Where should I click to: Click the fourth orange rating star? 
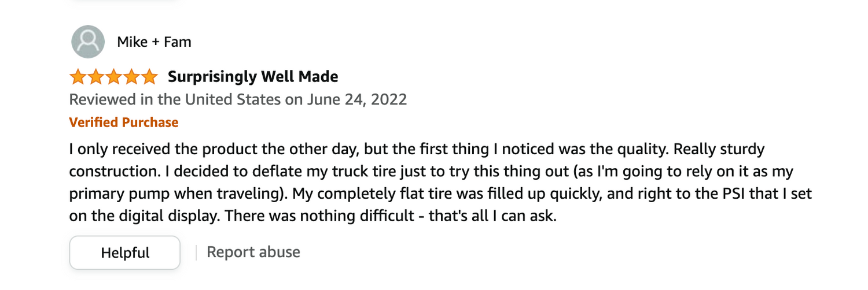click(131, 76)
